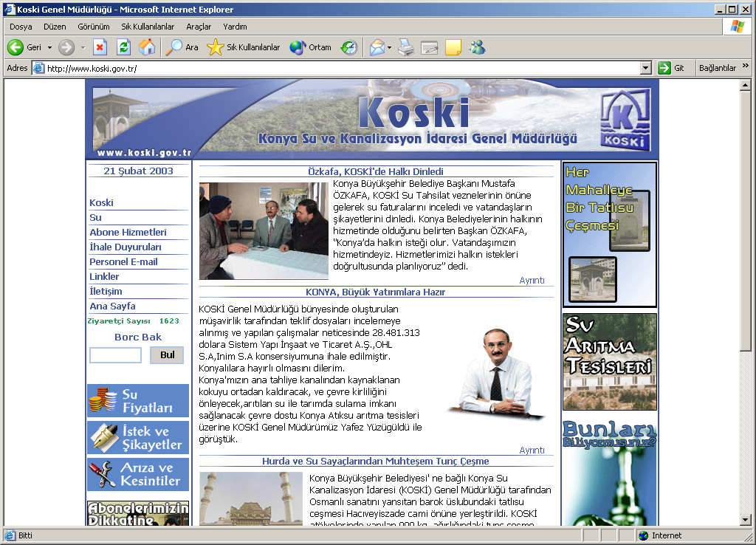This screenshot has width=756, height=545.
Task: Open the Koski sidebar link
Action: click(x=101, y=202)
